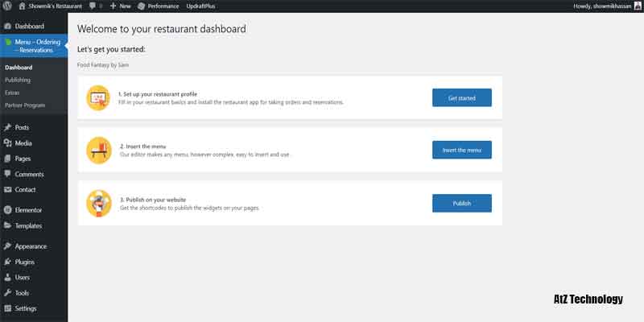Click the Appearance paintbrush icon
This screenshot has height=322, width=644.
pyautogui.click(x=7, y=246)
